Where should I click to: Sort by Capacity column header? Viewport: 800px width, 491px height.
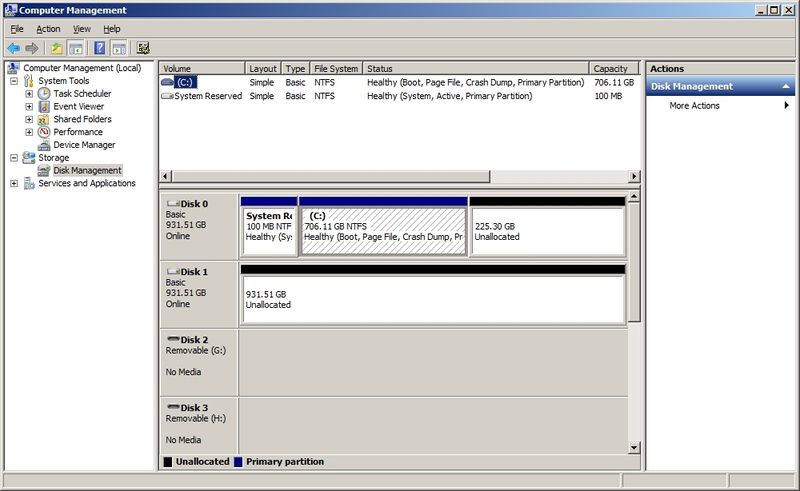pyautogui.click(x=614, y=68)
